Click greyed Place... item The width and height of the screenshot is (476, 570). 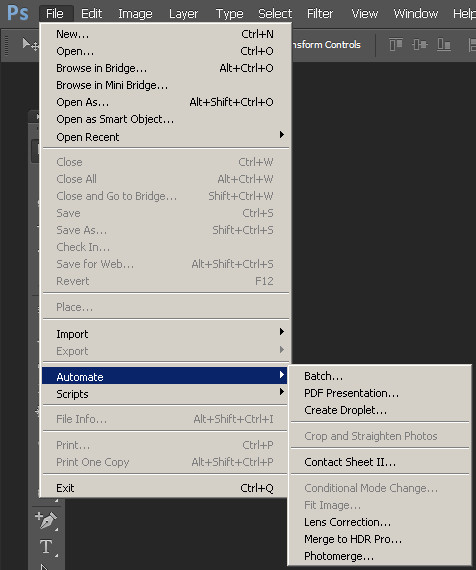click(165, 308)
